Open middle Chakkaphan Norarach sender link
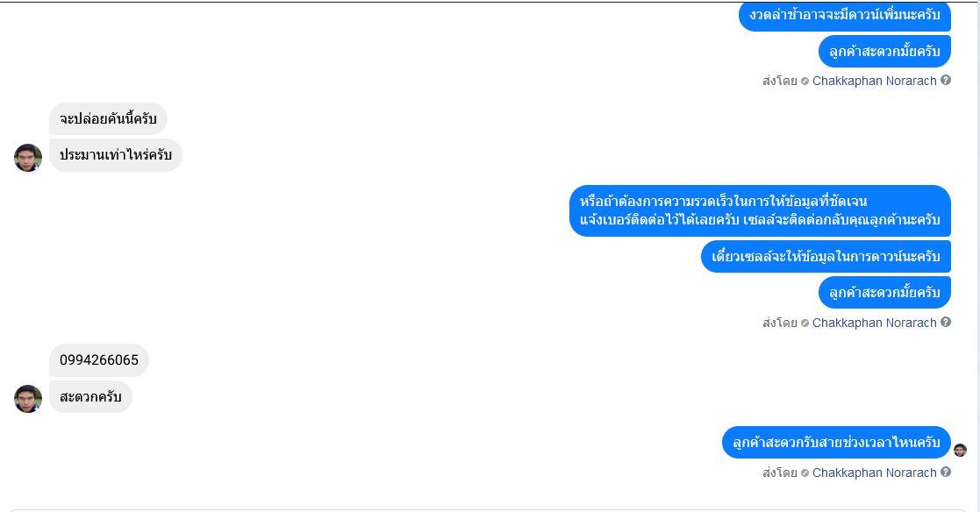The width and height of the screenshot is (980, 512). pos(874,323)
